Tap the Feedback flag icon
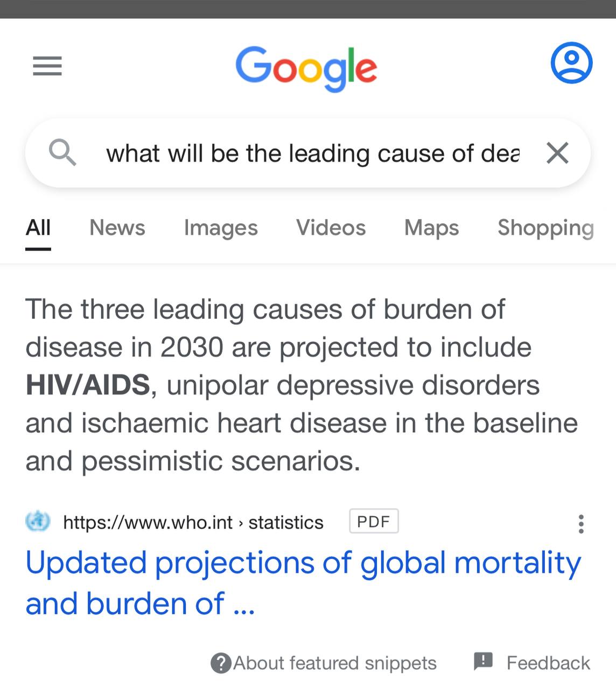The image size is (616, 689). click(483, 661)
